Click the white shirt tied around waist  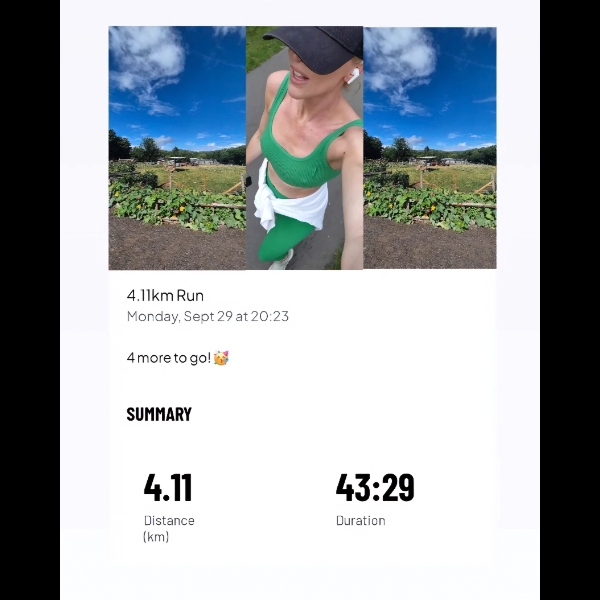[x=293, y=203]
